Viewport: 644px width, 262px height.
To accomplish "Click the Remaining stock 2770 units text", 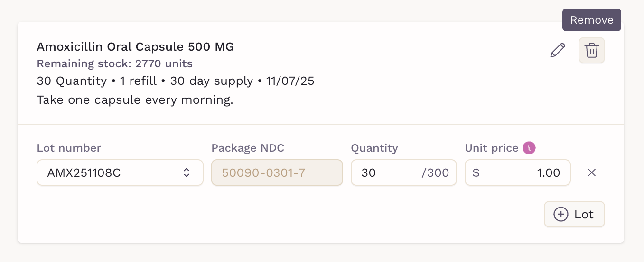I will coord(114,63).
